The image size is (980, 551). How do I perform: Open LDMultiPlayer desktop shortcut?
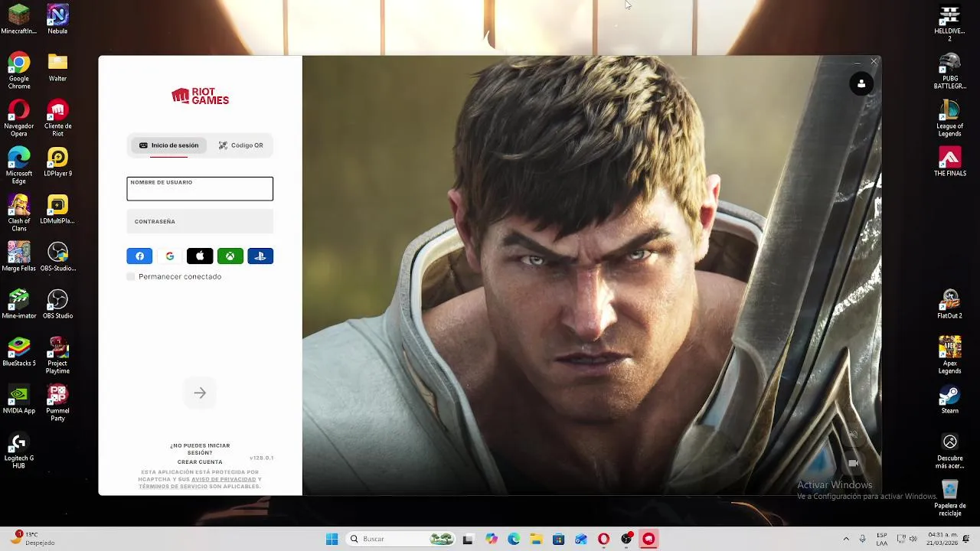(x=57, y=210)
